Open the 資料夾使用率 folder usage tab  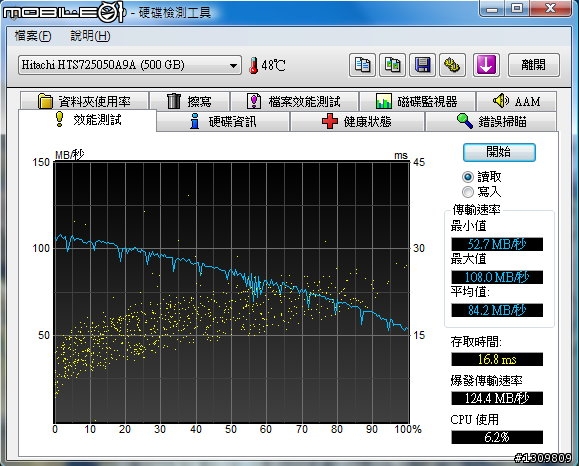(85, 101)
